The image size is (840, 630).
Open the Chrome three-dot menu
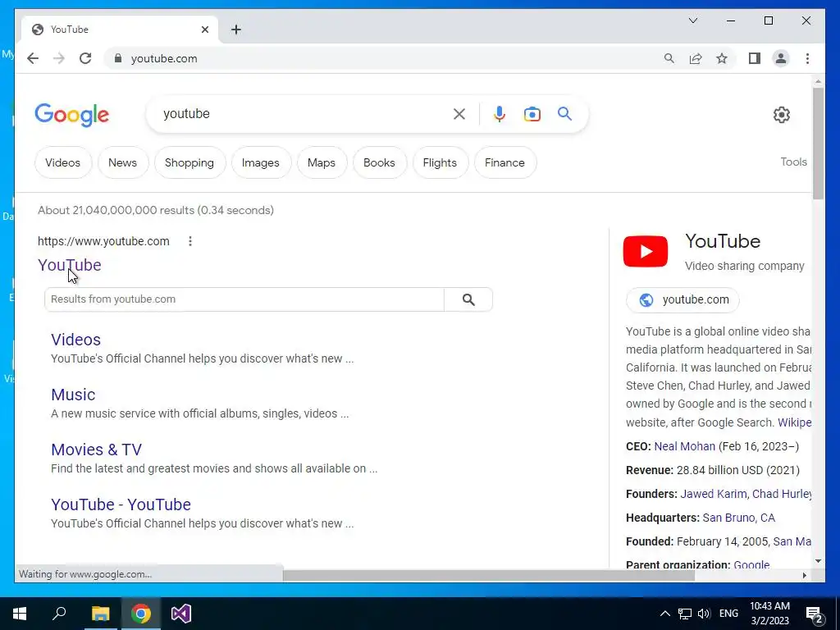pyautogui.click(x=807, y=58)
